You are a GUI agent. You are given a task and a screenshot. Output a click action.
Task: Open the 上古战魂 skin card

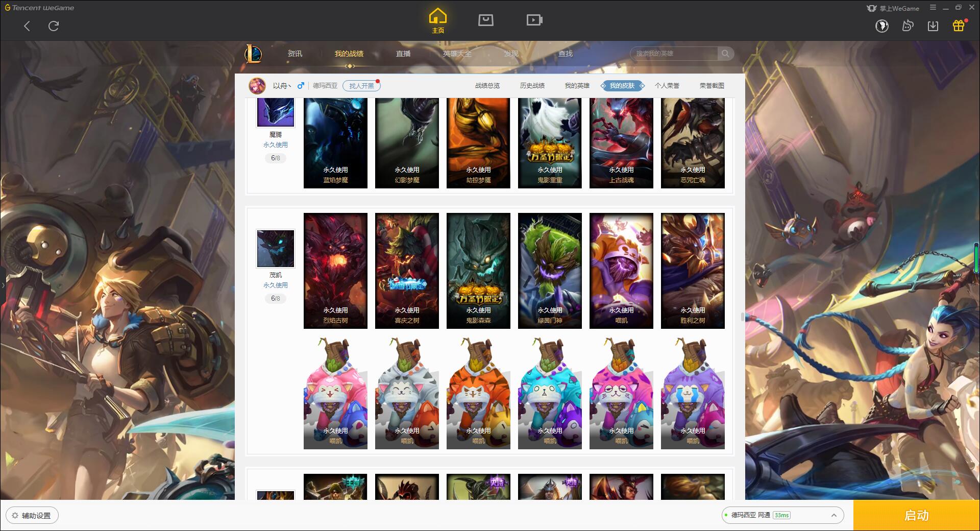(621, 143)
